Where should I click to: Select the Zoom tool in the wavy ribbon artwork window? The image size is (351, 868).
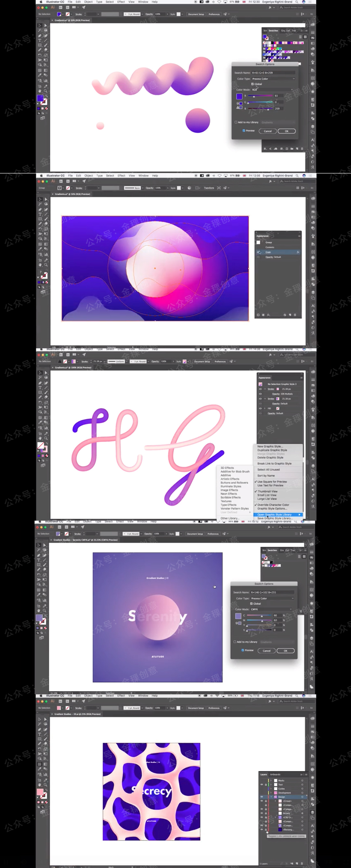(46, 91)
